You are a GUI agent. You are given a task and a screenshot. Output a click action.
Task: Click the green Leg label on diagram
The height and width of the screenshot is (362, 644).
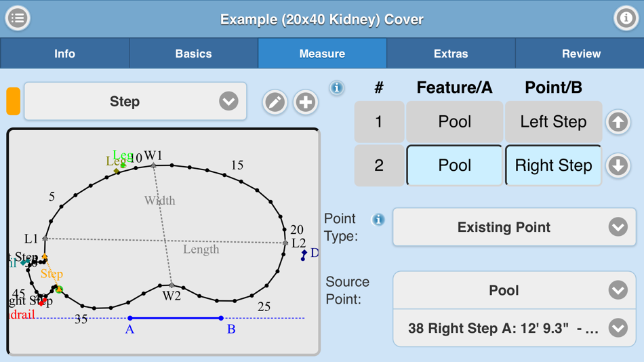tap(123, 155)
